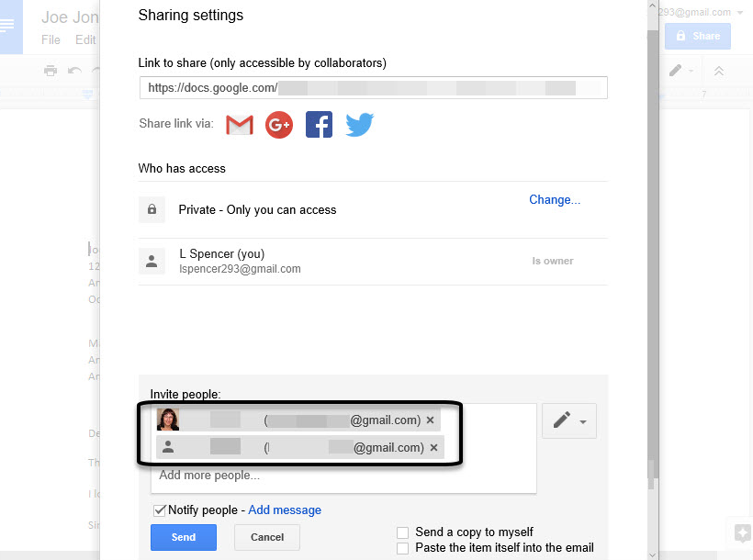Uncheck the Notify people checkbox

click(160, 510)
